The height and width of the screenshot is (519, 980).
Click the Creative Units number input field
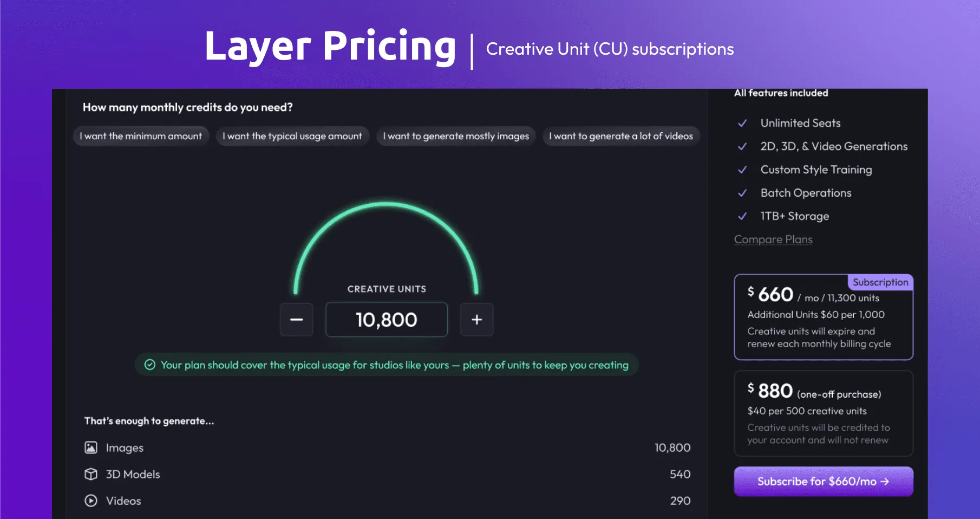[x=387, y=320]
